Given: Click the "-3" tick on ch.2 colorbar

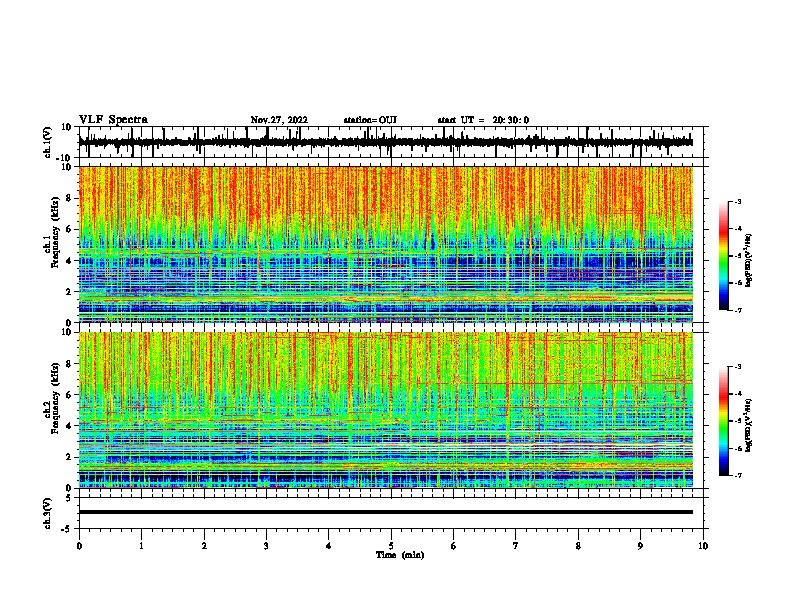Looking at the screenshot, I should pos(737,367).
